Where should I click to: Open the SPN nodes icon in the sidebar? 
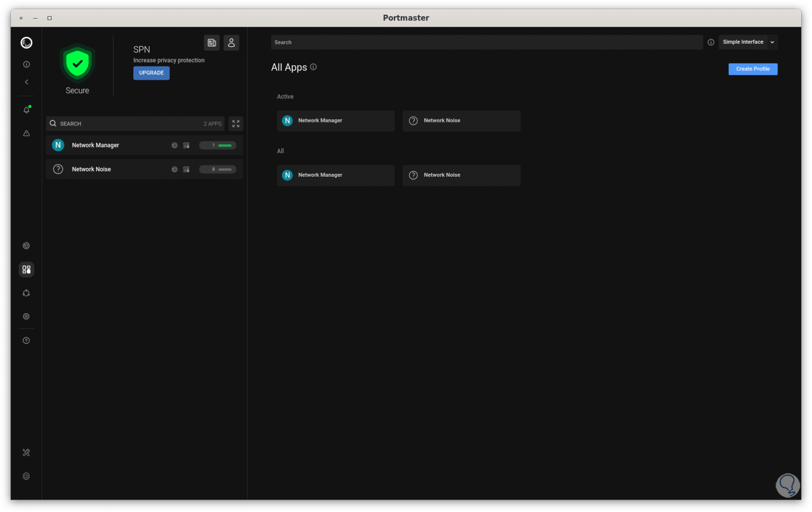27,293
